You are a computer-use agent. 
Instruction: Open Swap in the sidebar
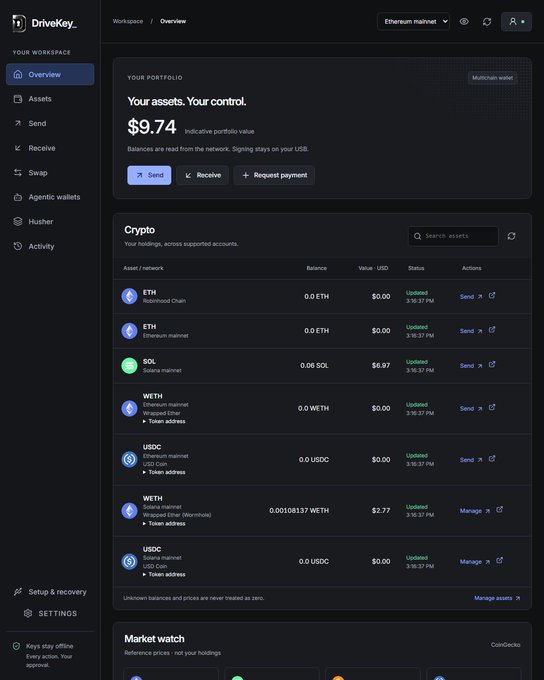(50, 173)
